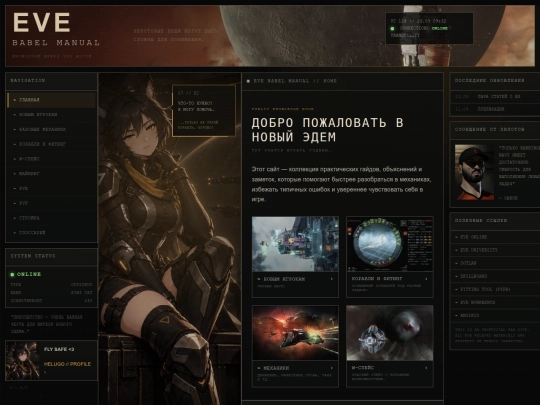Open the Abyssal useful link
540x405 pixels.
coord(495,315)
